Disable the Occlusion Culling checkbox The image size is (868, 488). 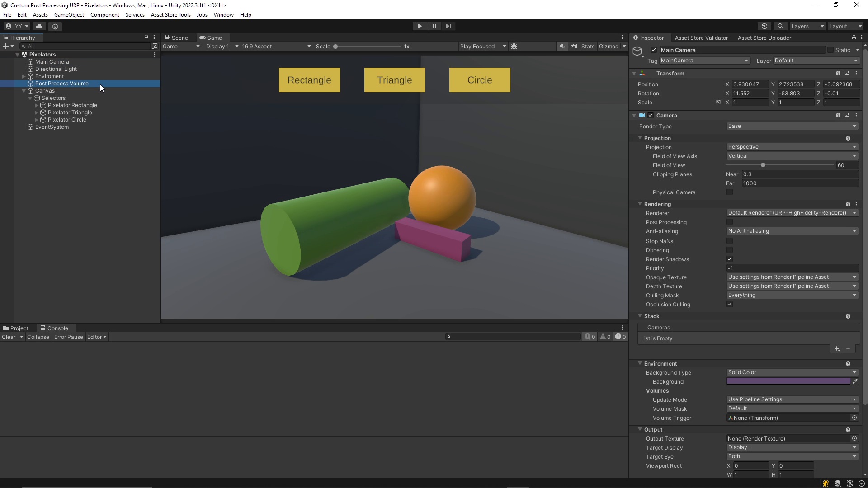coord(730,305)
